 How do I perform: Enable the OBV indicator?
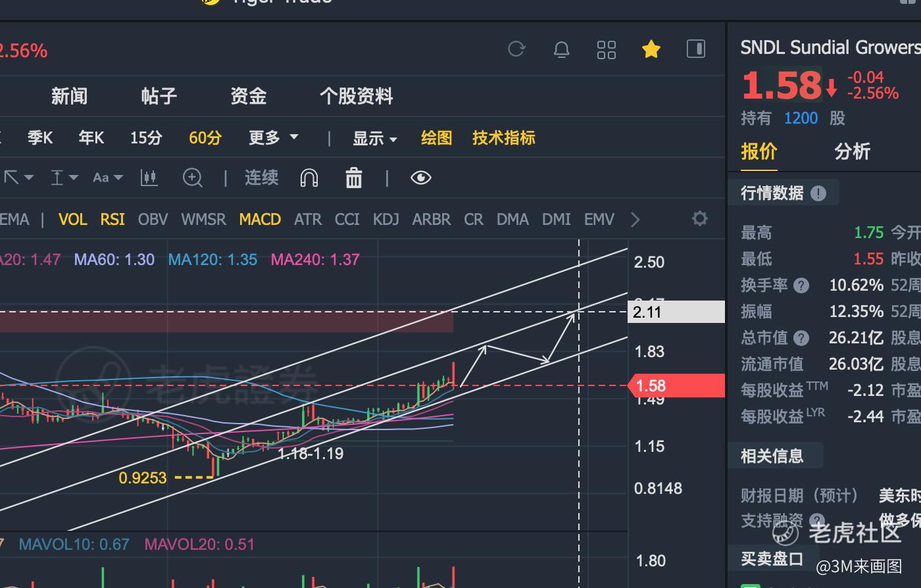[153, 219]
